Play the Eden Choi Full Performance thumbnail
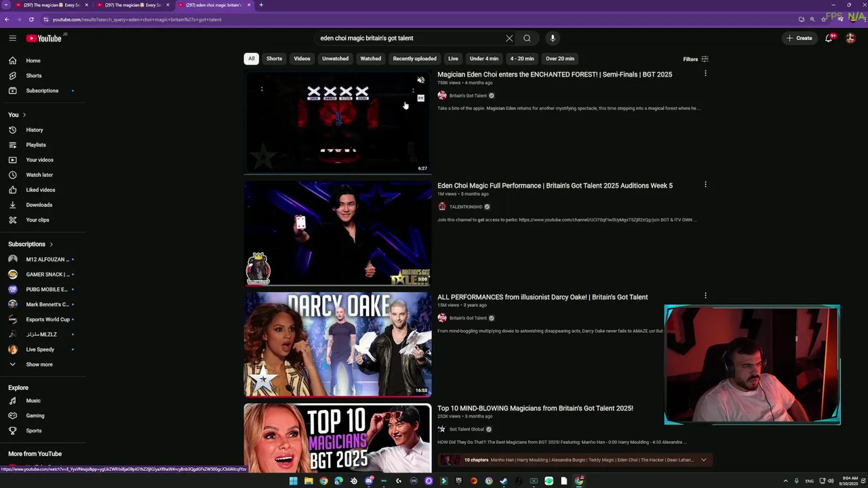Viewport: 868px width, 488px height. pos(338,233)
